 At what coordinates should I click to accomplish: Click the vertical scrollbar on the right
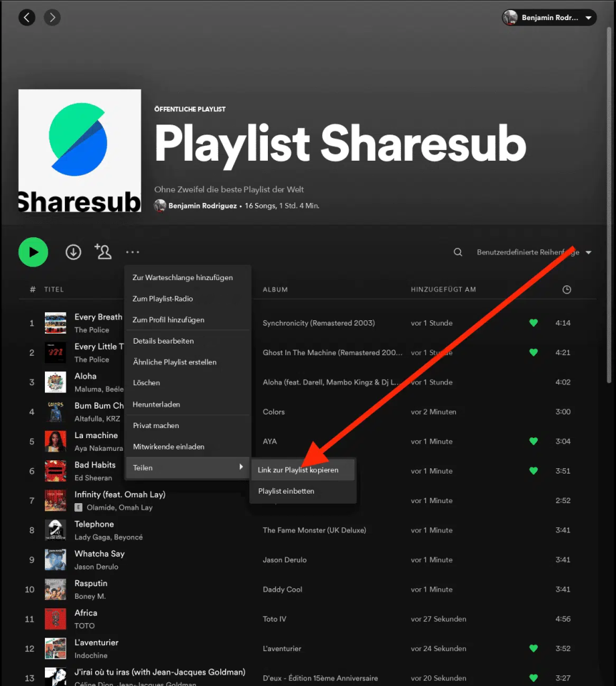[x=609, y=206]
